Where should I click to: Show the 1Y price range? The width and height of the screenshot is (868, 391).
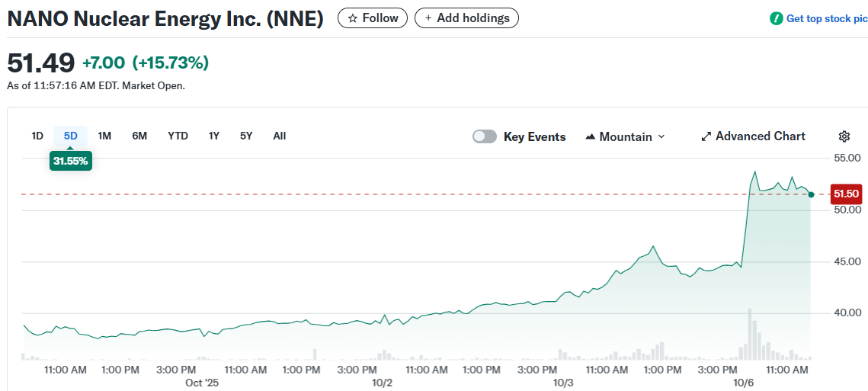pyautogui.click(x=214, y=136)
